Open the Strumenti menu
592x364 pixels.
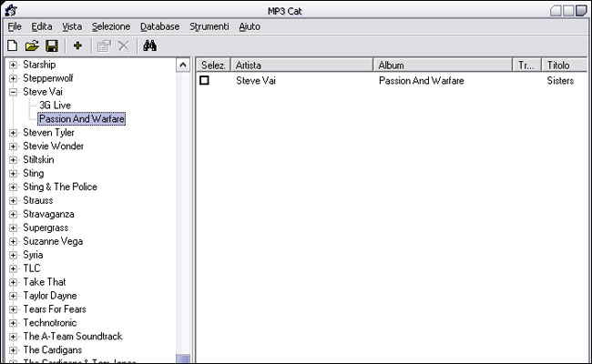click(x=209, y=27)
